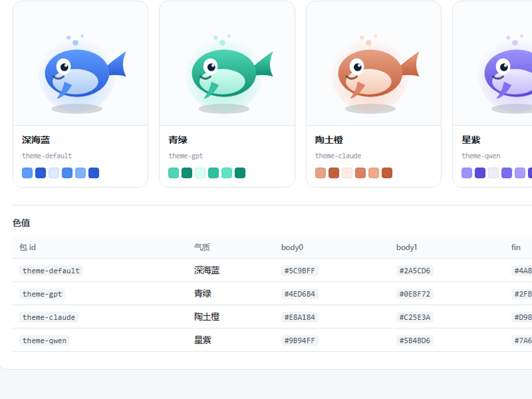Pick fourth swatch in 陶土橙 card
Image resolution: width=532 pixels, height=399 pixels.
tap(360, 173)
